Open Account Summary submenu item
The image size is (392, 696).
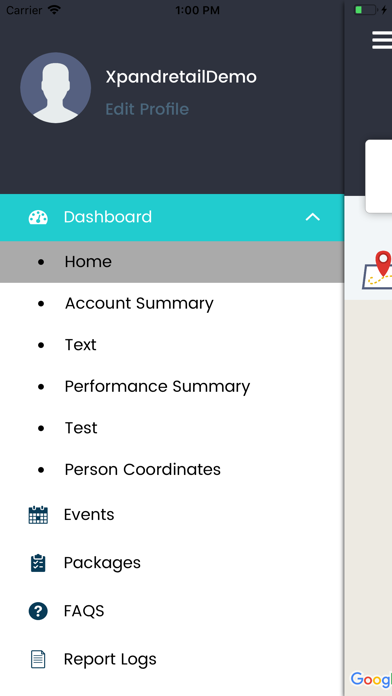pos(172,304)
